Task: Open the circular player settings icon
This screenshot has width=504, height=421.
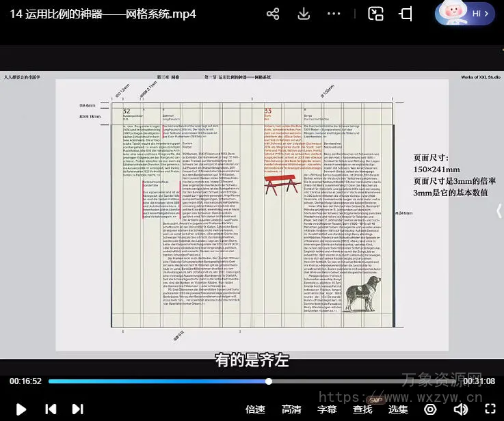Action: 430,409
